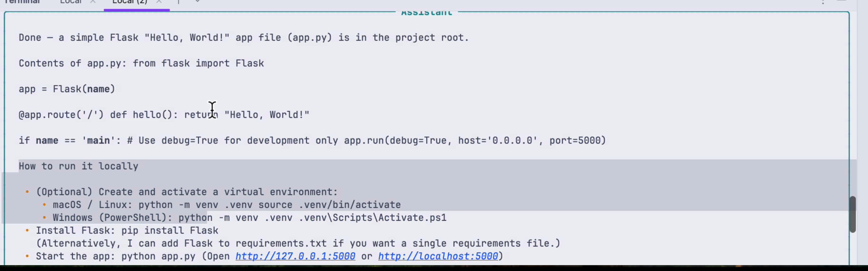Screen dimensions: 868x271
Task: Click the '(Optional) Create and activate' bullet
Action: 187,192
